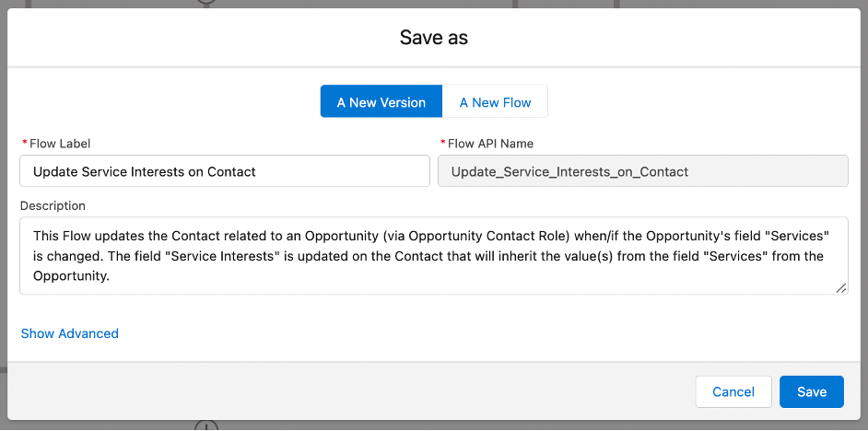Select the A New Flow tab
The image size is (868, 431).
pyautogui.click(x=495, y=102)
